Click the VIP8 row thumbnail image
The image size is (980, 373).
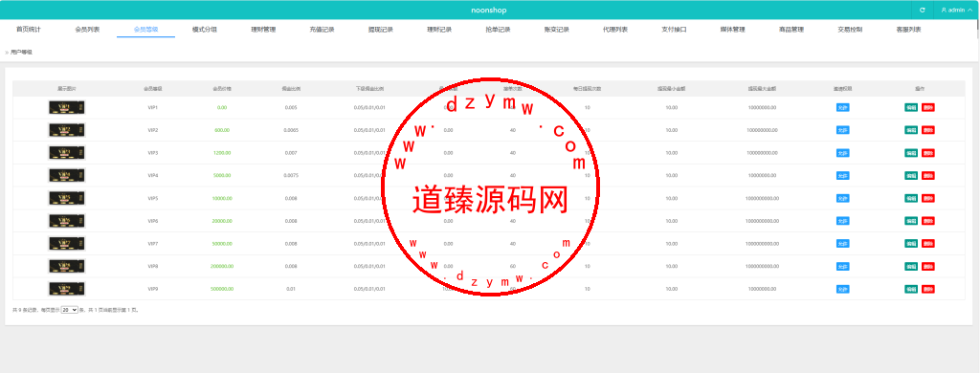67,266
